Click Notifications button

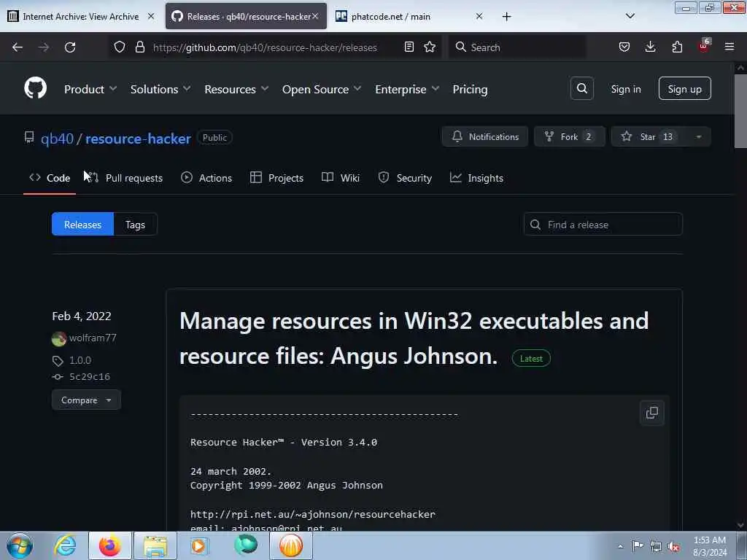485,137
